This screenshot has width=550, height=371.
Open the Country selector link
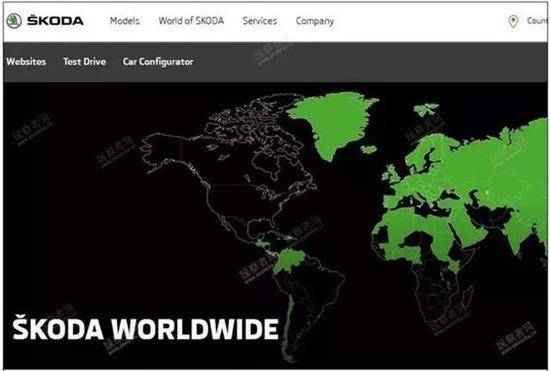pos(537,21)
